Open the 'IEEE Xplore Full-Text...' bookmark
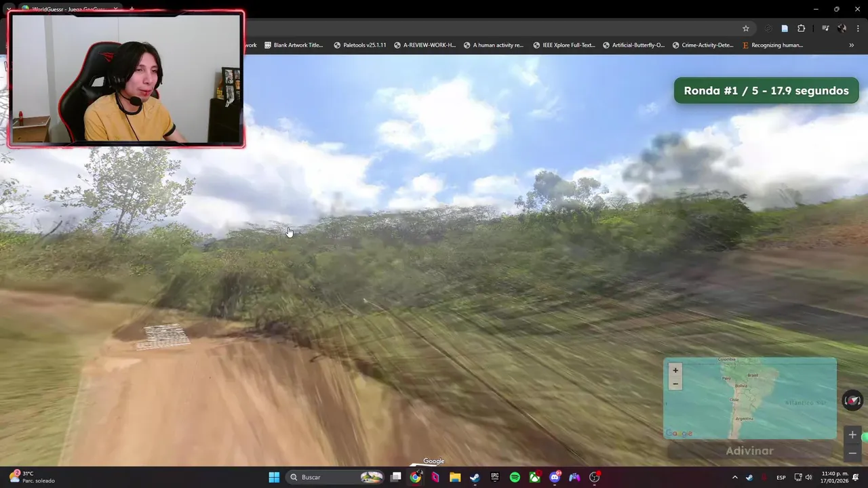The width and height of the screenshot is (868, 488). (564, 45)
